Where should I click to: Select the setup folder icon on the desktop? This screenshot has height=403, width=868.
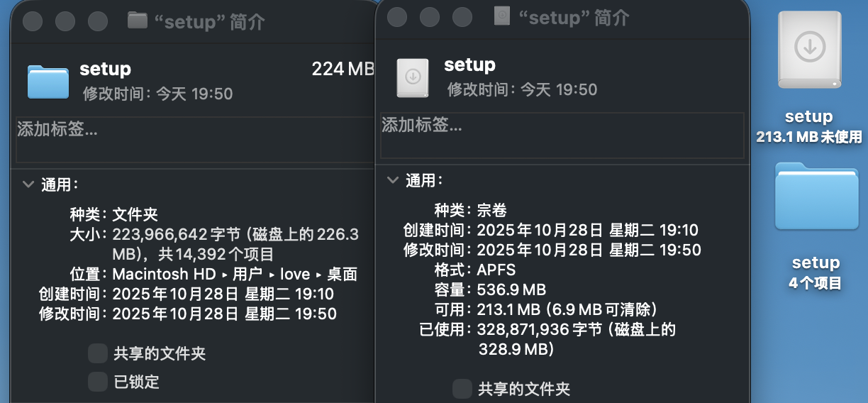pyautogui.click(x=816, y=195)
